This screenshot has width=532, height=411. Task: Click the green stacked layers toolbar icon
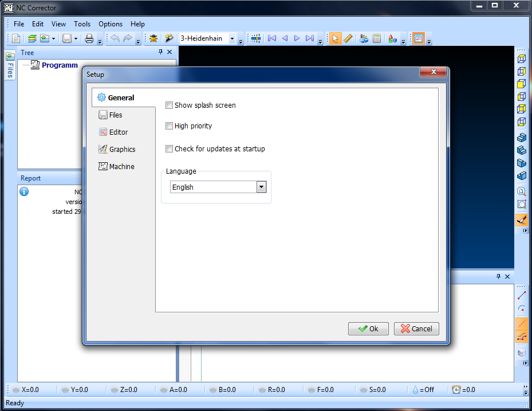32,38
